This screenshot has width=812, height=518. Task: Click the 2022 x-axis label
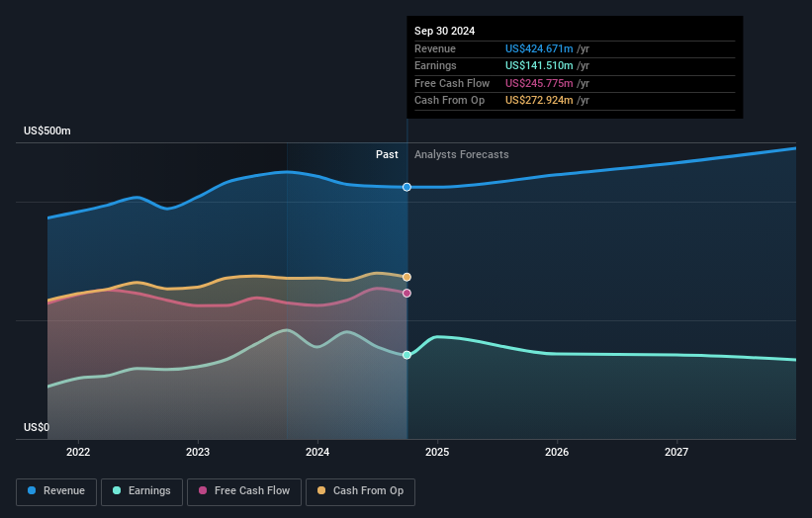coord(78,453)
